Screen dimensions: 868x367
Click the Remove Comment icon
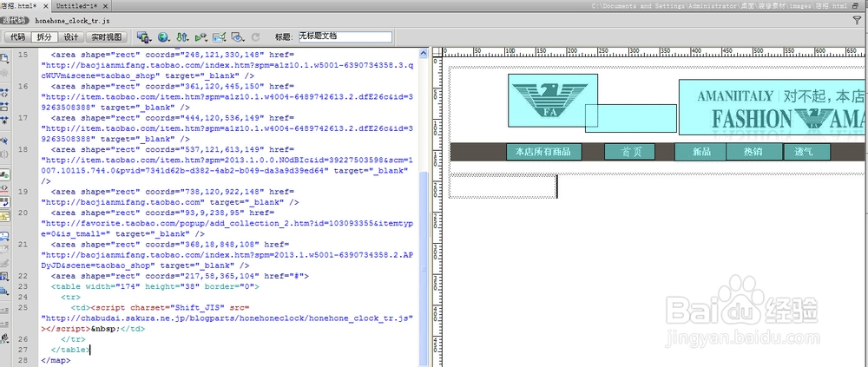pyautogui.click(x=5, y=248)
